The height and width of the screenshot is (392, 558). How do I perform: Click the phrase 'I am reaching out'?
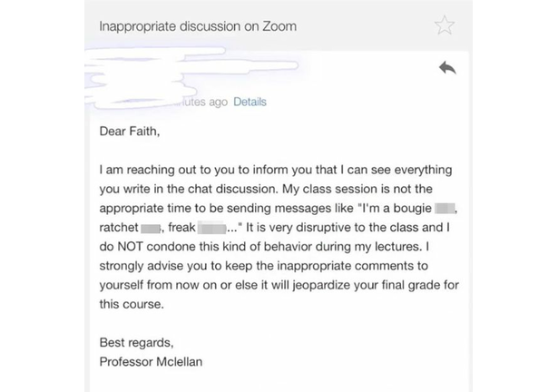click(x=147, y=170)
